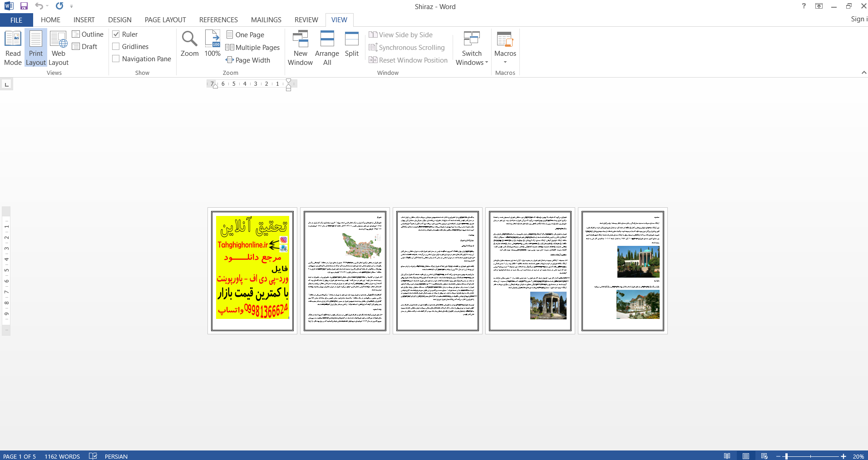
Task: Zoom in with plus button
Action: tap(843, 456)
